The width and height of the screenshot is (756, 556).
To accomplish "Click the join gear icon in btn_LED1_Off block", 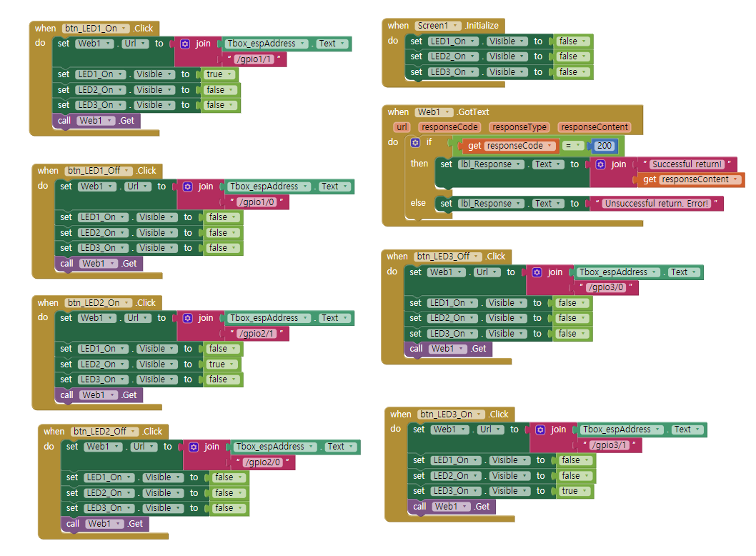I will [x=188, y=187].
